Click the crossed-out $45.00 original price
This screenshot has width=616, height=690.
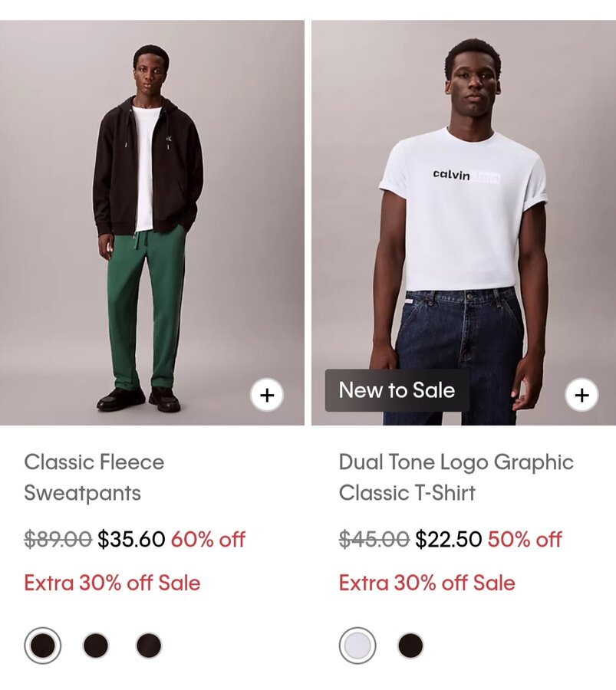tap(374, 539)
